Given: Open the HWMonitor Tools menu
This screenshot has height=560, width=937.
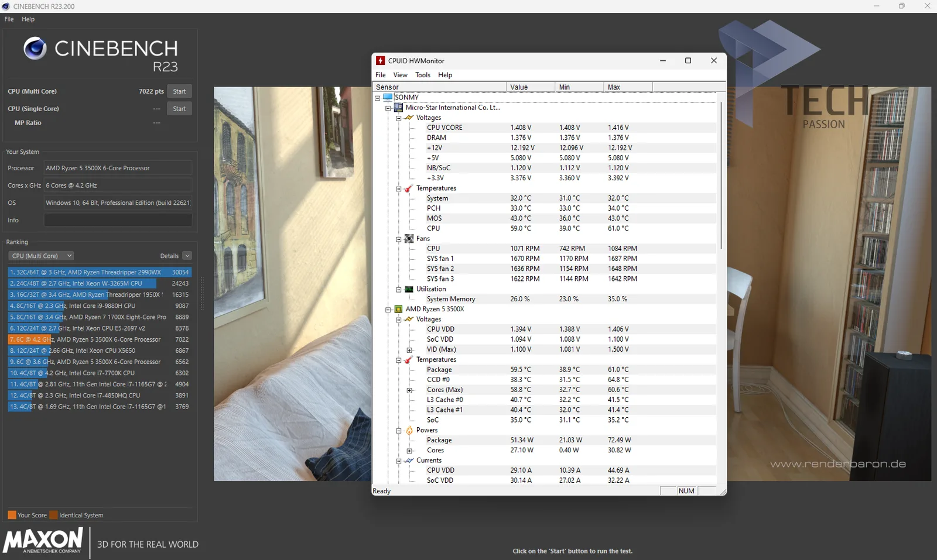Looking at the screenshot, I should (x=423, y=75).
